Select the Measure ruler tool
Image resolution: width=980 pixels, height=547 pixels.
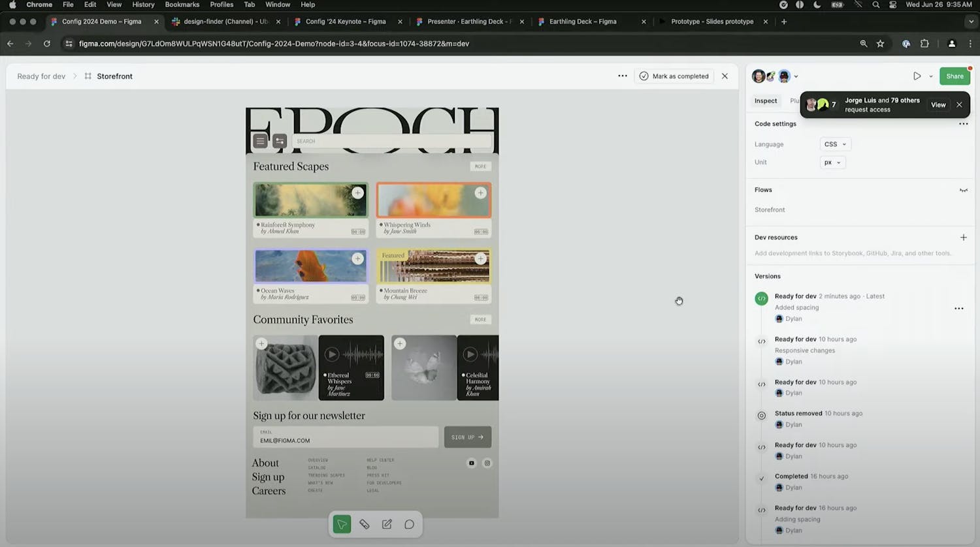[x=365, y=524]
